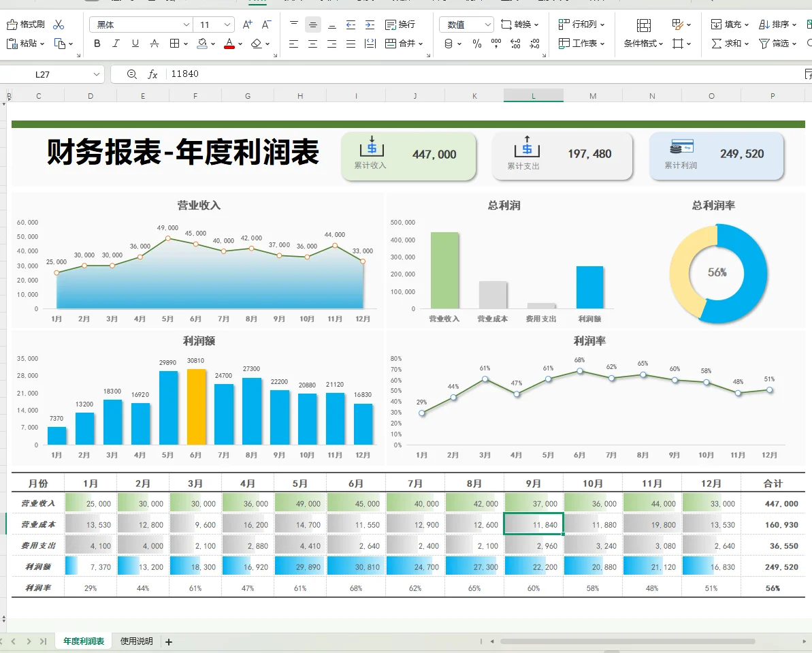Viewport: 812px width, 653px height.
Task: Expand the L27 name box dropdown
Action: pyautogui.click(x=97, y=74)
